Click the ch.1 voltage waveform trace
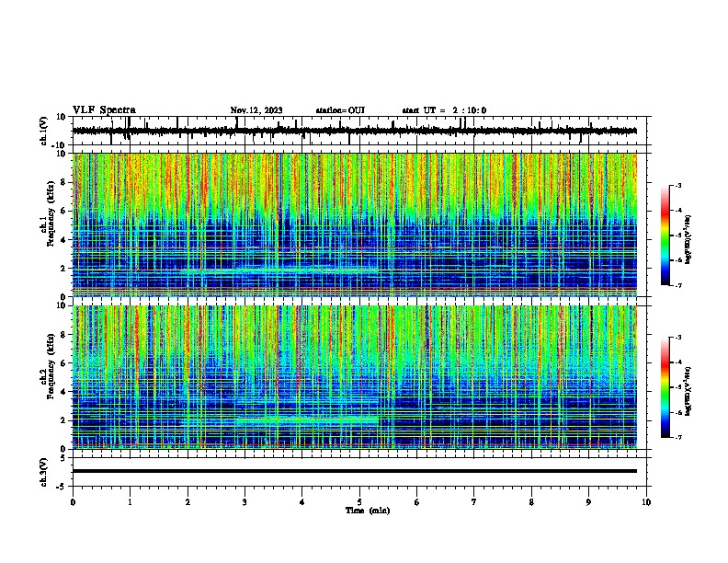The image size is (728, 563). click(x=355, y=131)
